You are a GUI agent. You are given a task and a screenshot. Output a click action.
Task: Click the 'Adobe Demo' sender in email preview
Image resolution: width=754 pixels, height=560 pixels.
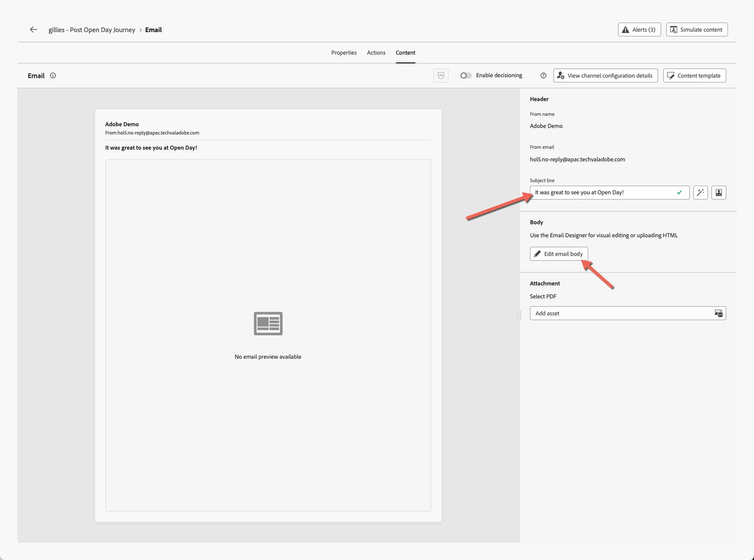122,124
